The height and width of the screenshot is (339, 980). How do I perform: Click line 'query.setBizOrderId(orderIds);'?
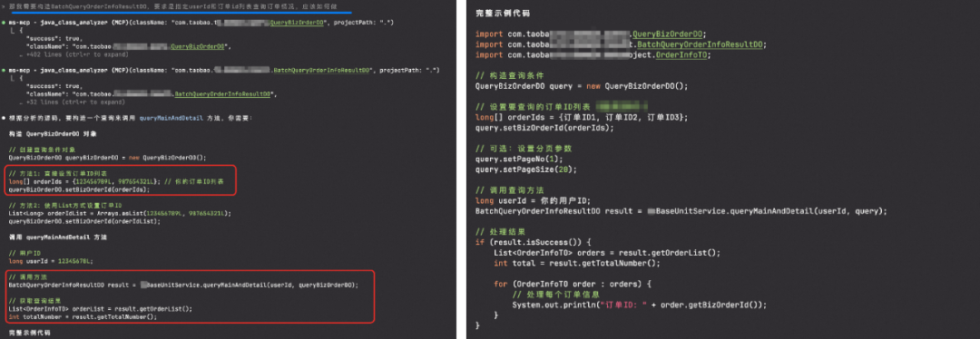click(x=545, y=128)
